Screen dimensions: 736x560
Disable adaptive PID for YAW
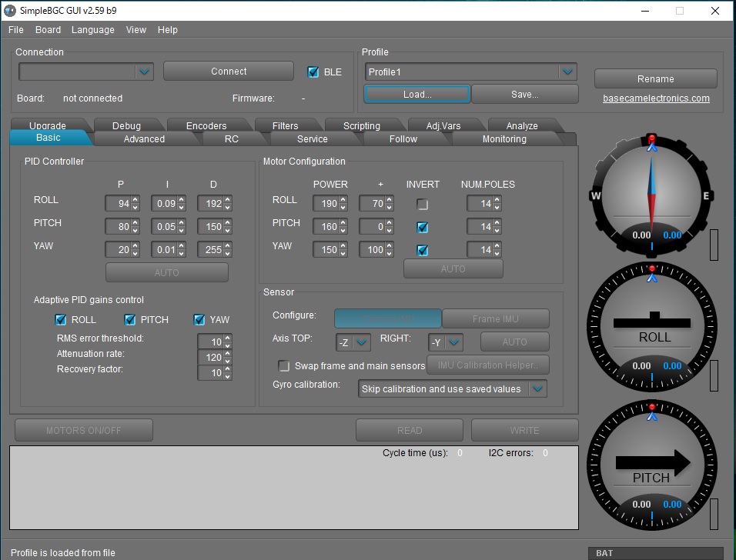pyautogui.click(x=199, y=320)
